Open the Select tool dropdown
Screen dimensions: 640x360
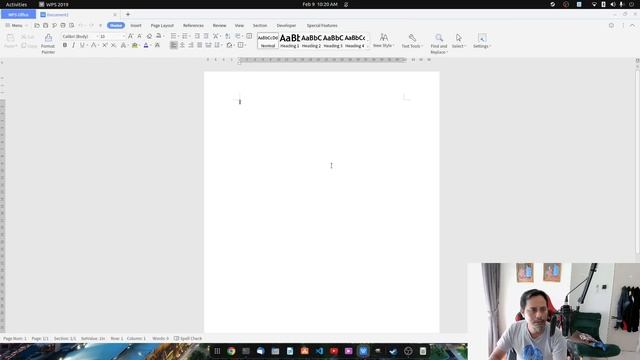click(459, 41)
